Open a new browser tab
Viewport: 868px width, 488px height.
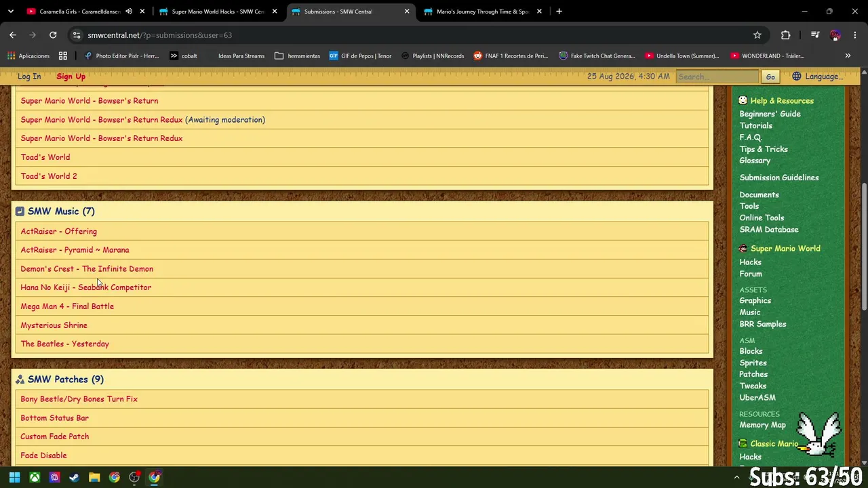tap(559, 11)
